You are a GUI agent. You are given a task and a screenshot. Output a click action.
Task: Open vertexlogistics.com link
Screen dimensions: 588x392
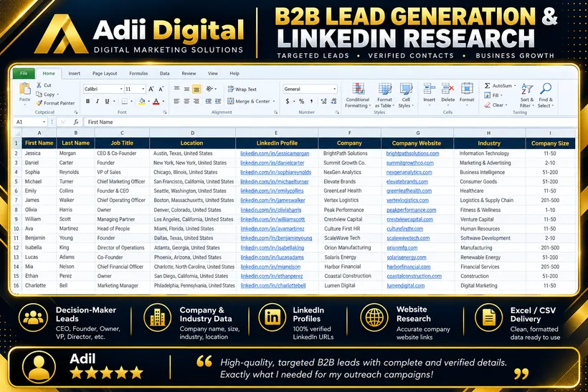click(x=407, y=200)
